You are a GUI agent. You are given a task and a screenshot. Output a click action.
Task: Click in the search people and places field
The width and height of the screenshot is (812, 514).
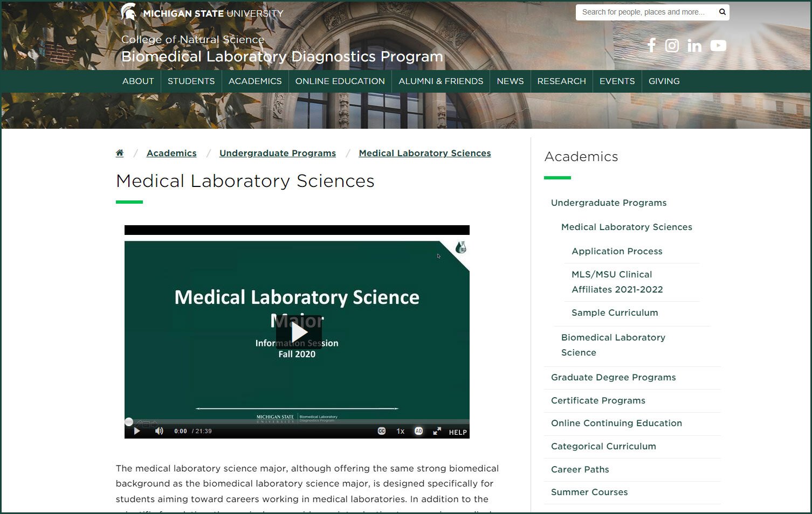point(647,12)
